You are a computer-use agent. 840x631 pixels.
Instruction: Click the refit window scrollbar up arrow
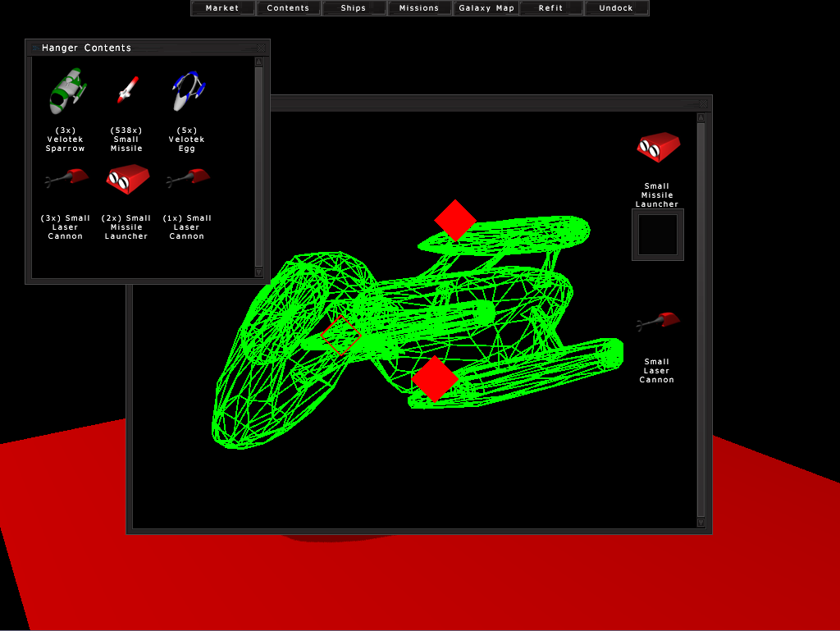[701, 117]
